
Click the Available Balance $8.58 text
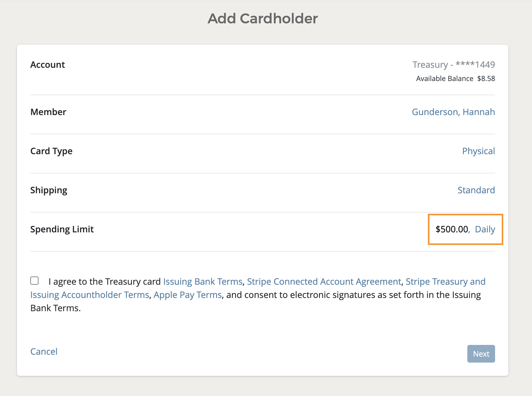click(x=455, y=79)
